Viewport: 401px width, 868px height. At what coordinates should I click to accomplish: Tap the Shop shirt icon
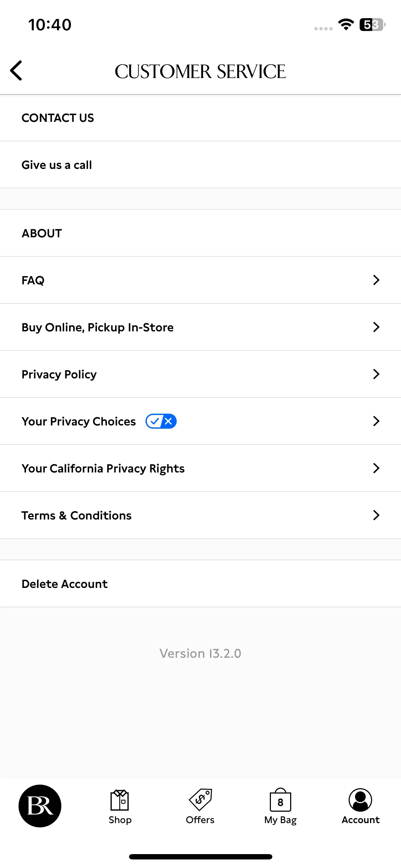120,800
